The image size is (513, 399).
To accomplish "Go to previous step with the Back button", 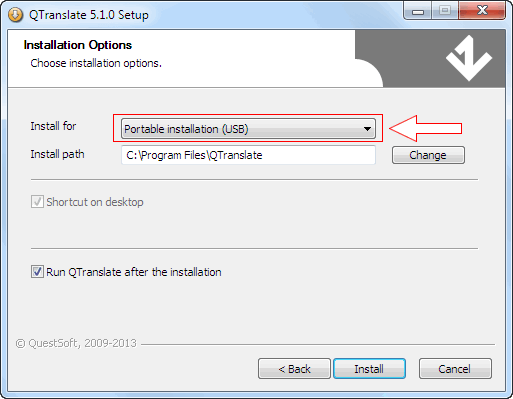I will (294, 369).
